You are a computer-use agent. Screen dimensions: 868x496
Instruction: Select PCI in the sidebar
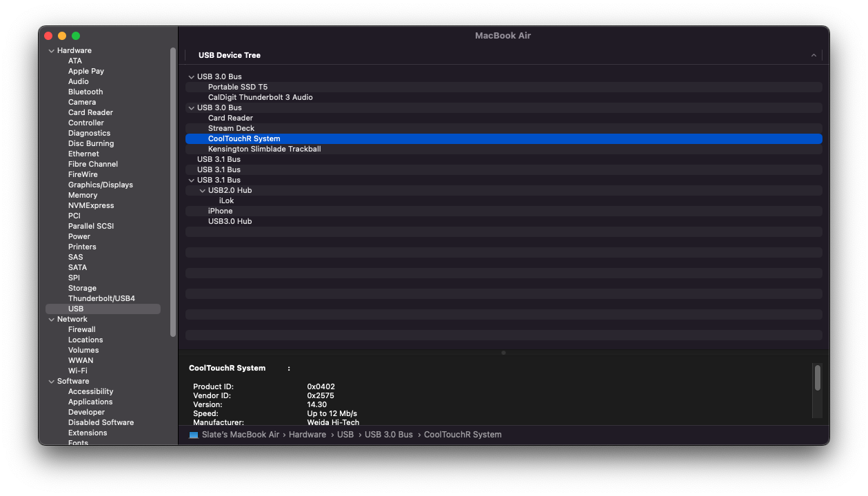(x=74, y=216)
